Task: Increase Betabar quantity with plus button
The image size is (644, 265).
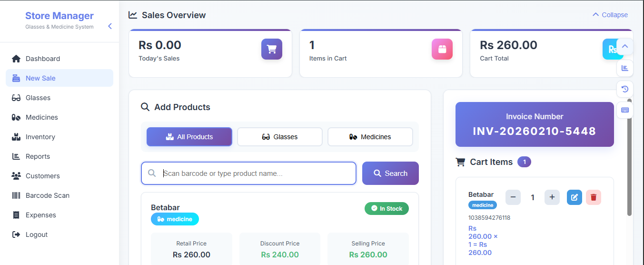Action: pyautogui.click(x=552, y=197)
